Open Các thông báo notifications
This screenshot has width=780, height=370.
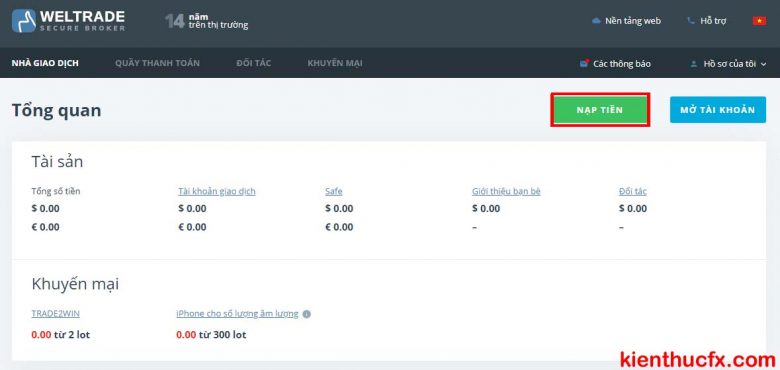point(621,64)
